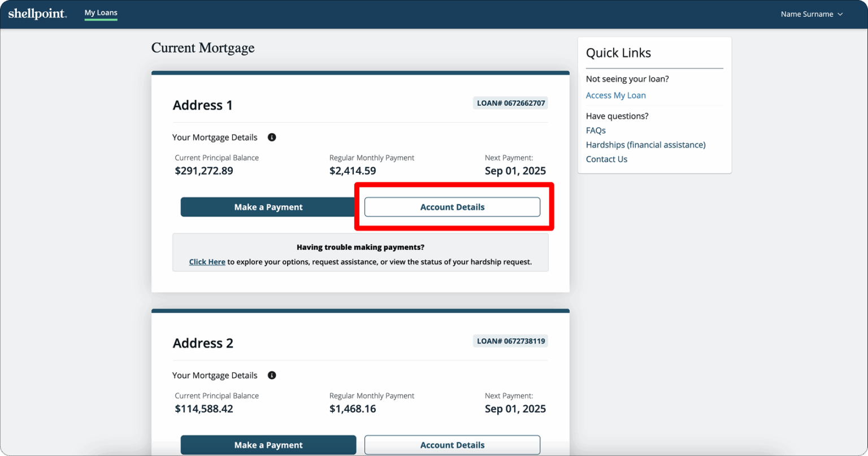
Task: Select the LOAN# 0672662707 badge
Action: (x=510, y=103)
